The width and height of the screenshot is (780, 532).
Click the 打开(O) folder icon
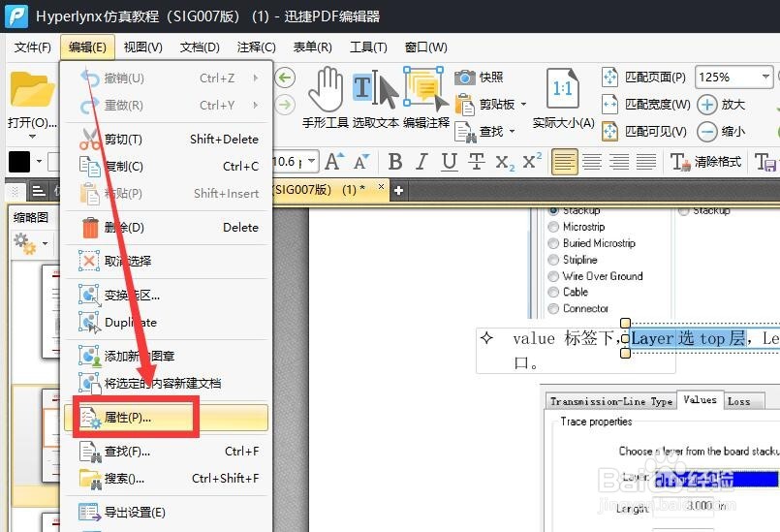[32, 89]
